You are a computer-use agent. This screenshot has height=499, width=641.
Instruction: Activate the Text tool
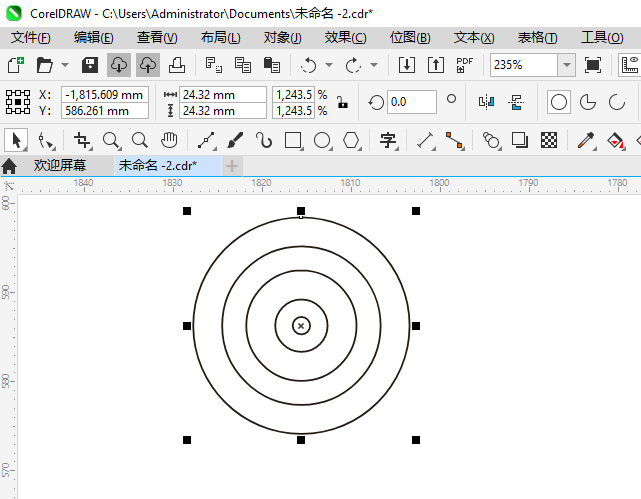click(x=388, y=140)
